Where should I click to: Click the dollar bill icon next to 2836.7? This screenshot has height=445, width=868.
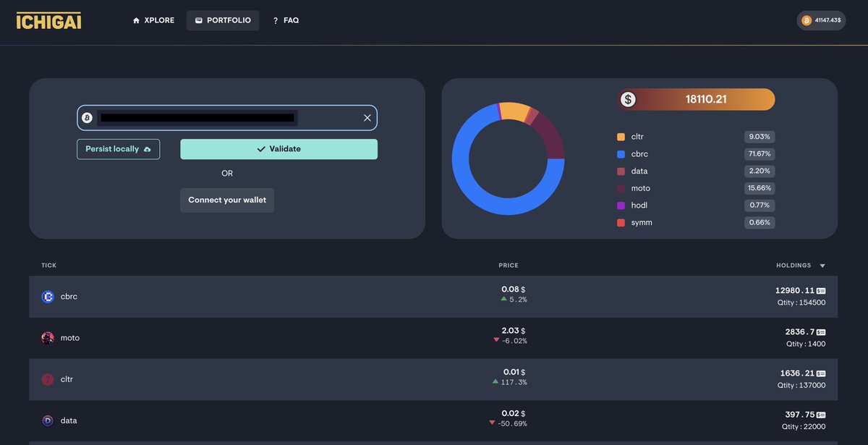[x=821, y=332]
